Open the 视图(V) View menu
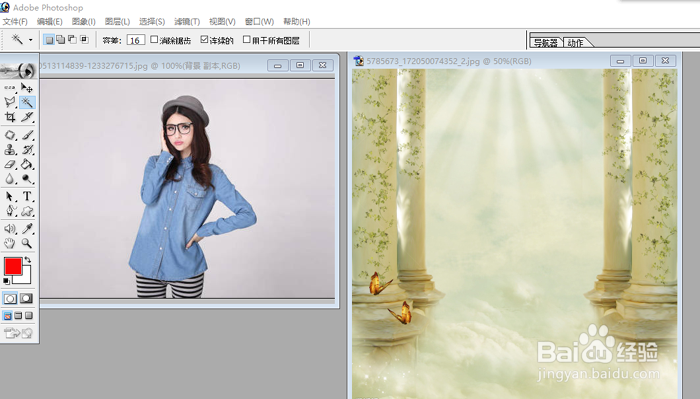This screenshot has width=700, height=399. pyautogui.click(x=222, y=21)
